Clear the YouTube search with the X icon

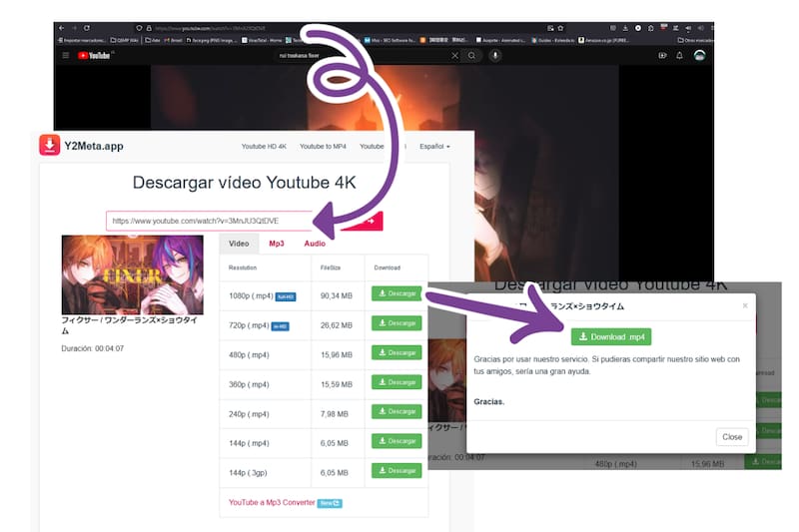pyautogui.click(x=454, y=56)
